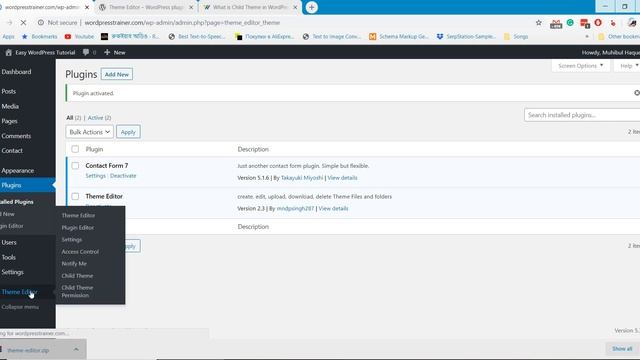640x360 pixels.
Task: Select Plugin Editor in flyout submenu
Action: tap(78, 228)
